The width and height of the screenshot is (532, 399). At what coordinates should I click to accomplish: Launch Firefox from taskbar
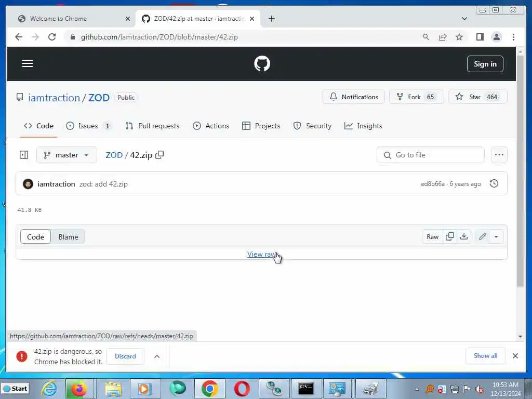point(79,389)
